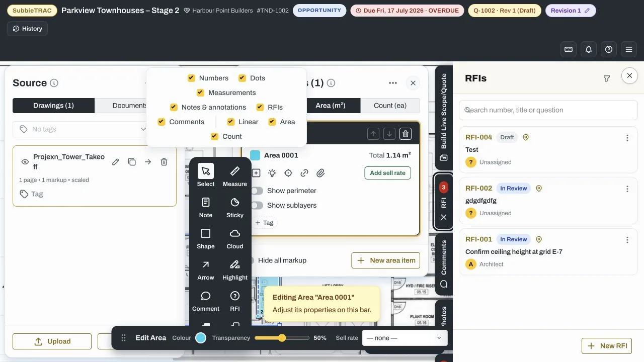Open the notifications bell
The image size is (644, 362).
[x=589, y=49]
